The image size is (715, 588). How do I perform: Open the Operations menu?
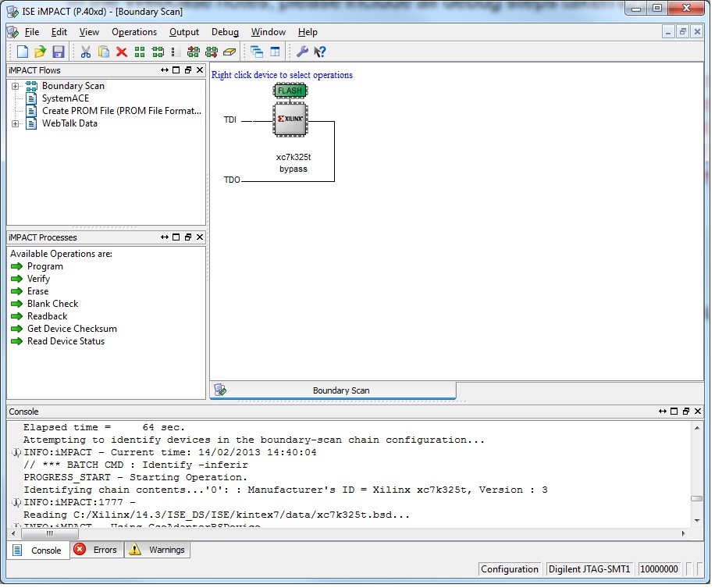coord(134,32)
